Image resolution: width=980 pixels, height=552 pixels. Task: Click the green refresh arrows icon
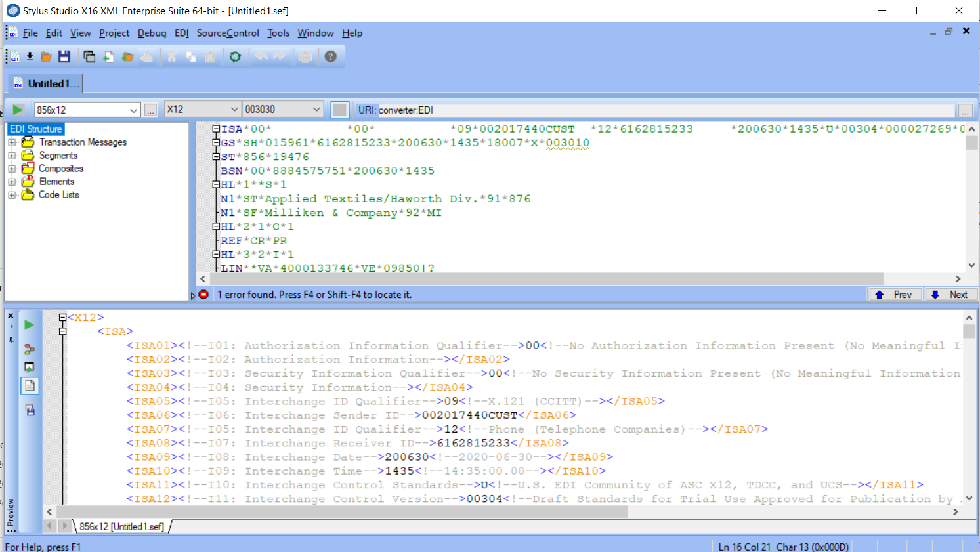pos(235,57)
